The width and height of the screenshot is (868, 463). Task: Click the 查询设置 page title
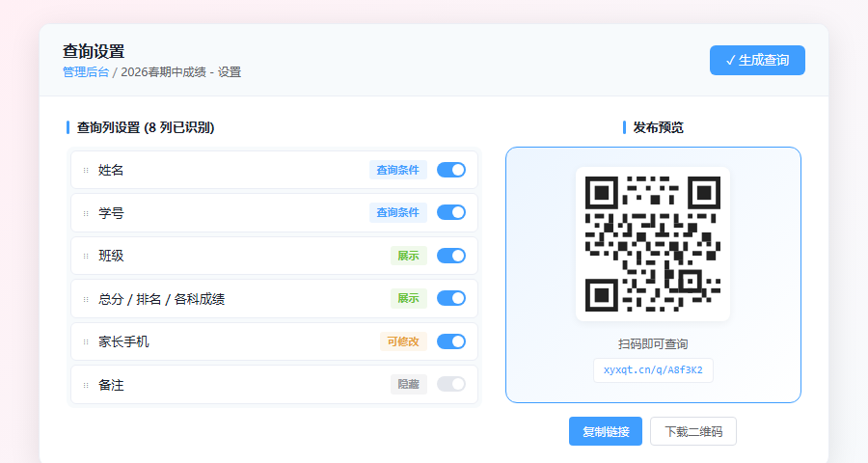click(94, 51)
